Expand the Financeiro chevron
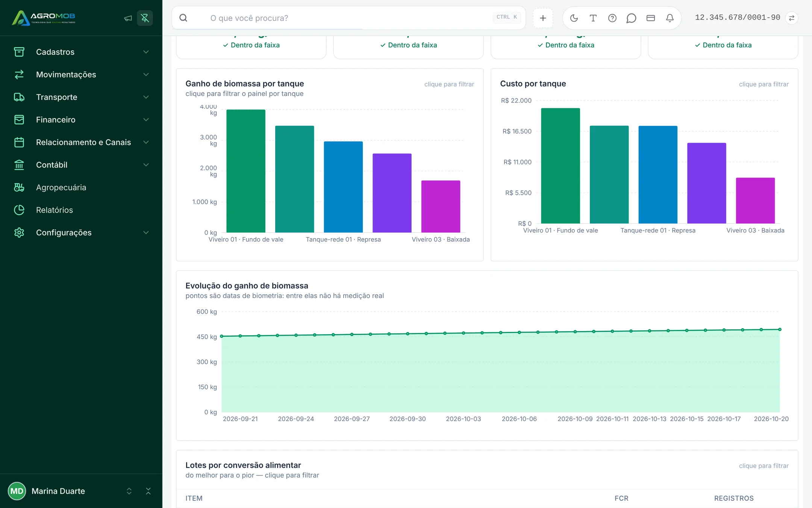This screenshot has height=508, width=812. (146, 120)
